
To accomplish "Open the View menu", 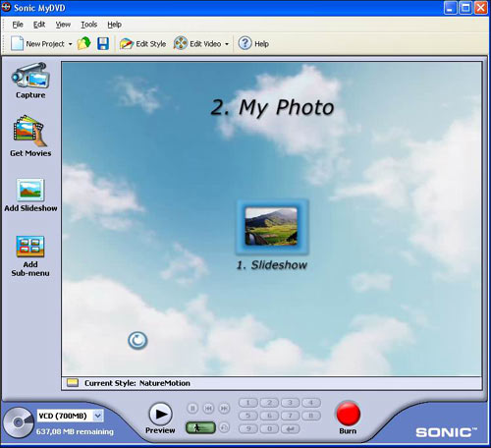I will click(63, 25).
